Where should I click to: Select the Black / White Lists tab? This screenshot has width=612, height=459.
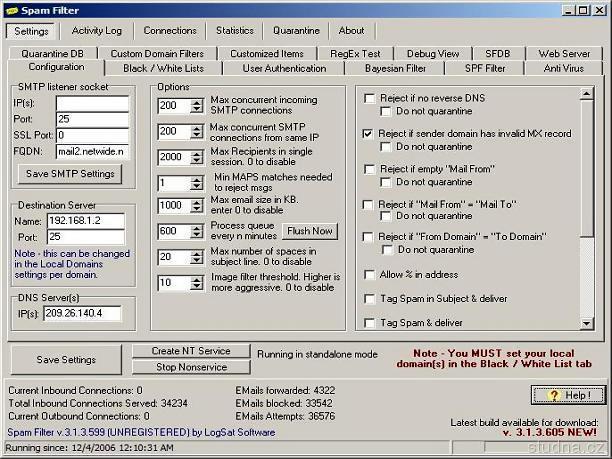163,68
